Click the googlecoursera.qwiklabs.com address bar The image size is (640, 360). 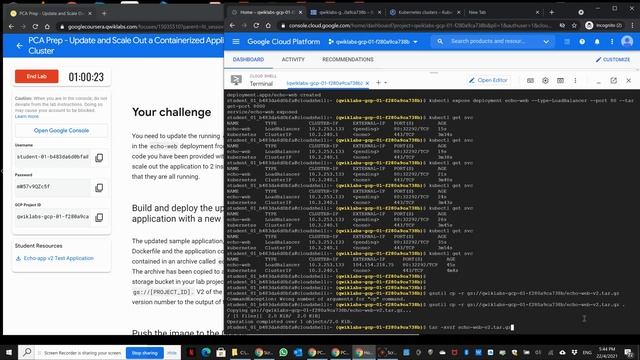(141, 27)
